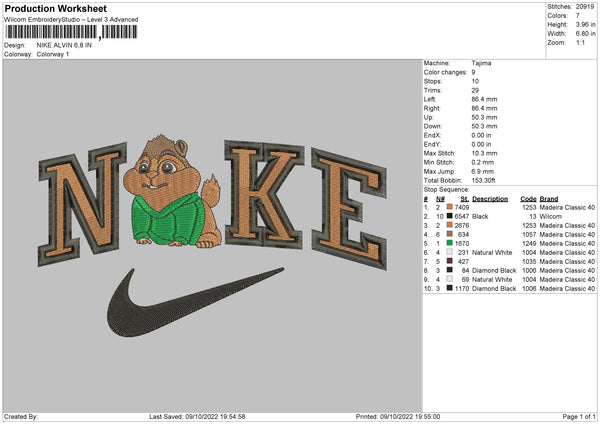The height and width of the screenshot is (424, 600).
Task: Click the black swatch beside stitch count 84
Action: (450, 270)
